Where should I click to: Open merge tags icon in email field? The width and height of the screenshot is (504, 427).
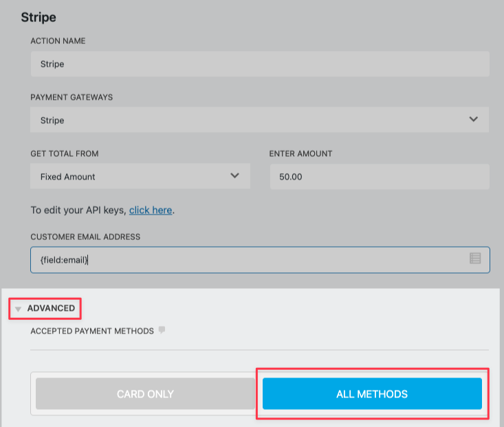[474, 259]
